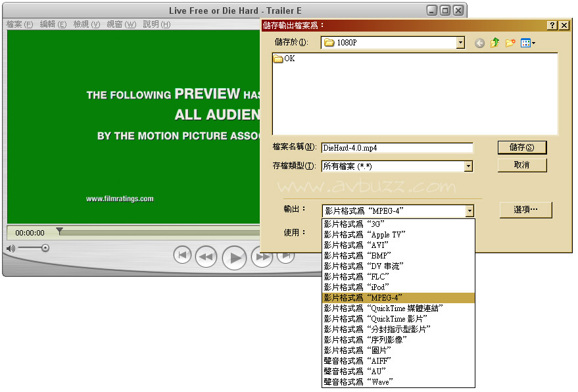Collapse the export format dropdown arrow
Viewport: 578px width, 392px height.
(x=469, y=211)
